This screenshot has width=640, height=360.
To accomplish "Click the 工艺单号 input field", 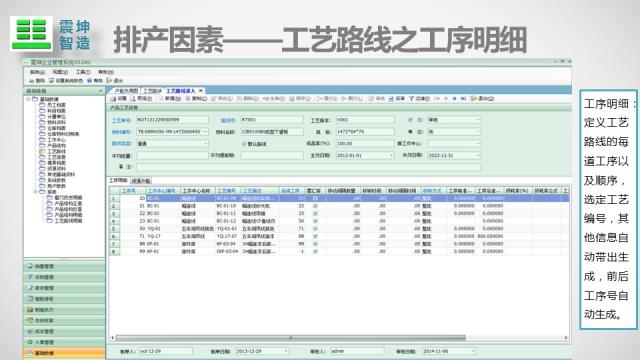I will point(172,120).
